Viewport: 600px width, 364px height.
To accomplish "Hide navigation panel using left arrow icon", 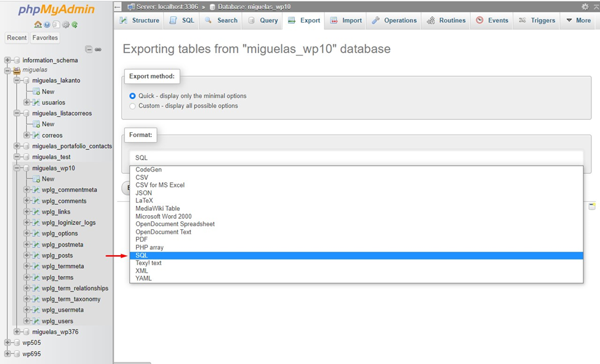I will [x=118, y=7].
